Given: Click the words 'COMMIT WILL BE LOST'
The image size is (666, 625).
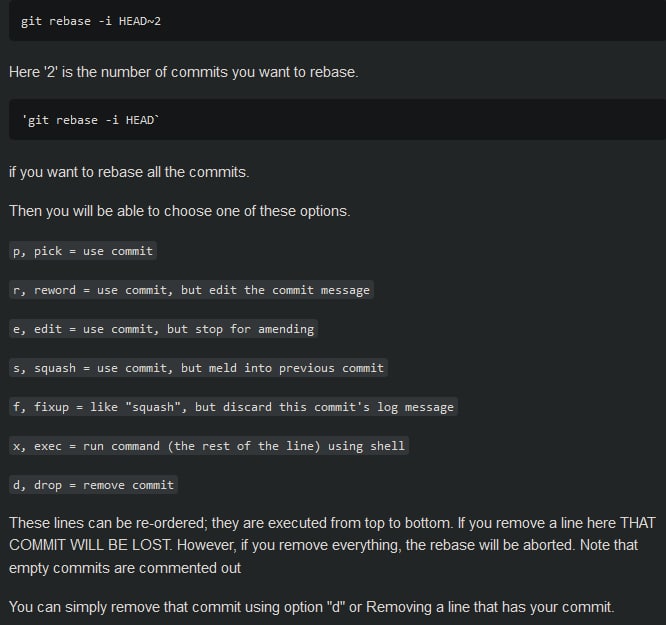Looking at the screenshot, I should (90, 545).
